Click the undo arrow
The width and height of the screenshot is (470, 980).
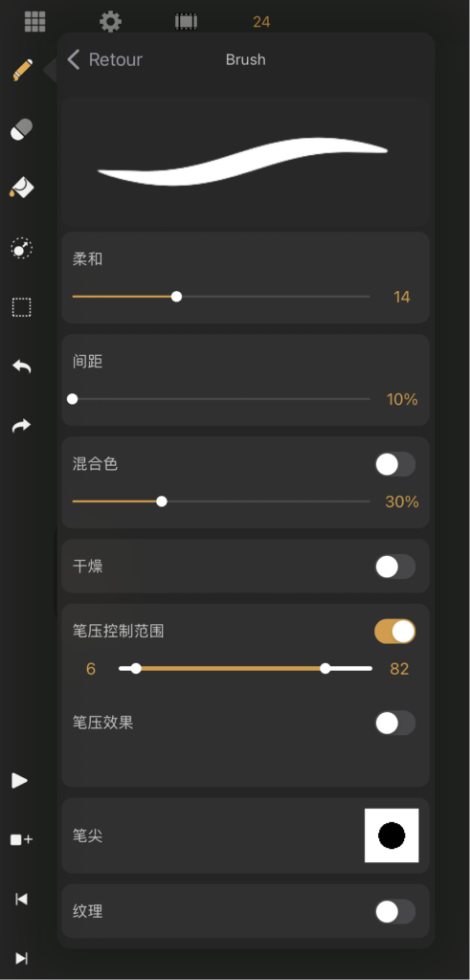click(x=22, y=367)
